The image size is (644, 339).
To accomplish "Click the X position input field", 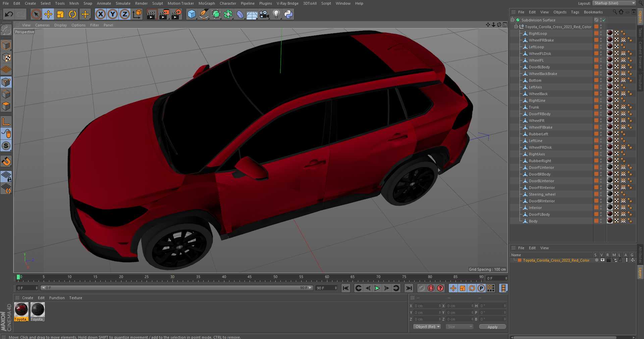I will pyautogui.click(x=427, y=306).
